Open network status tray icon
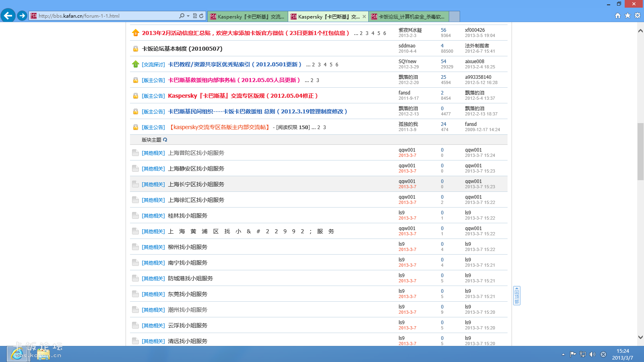This screenshot has width=644, height=362. pyautogui.click(x=582, y=354)
